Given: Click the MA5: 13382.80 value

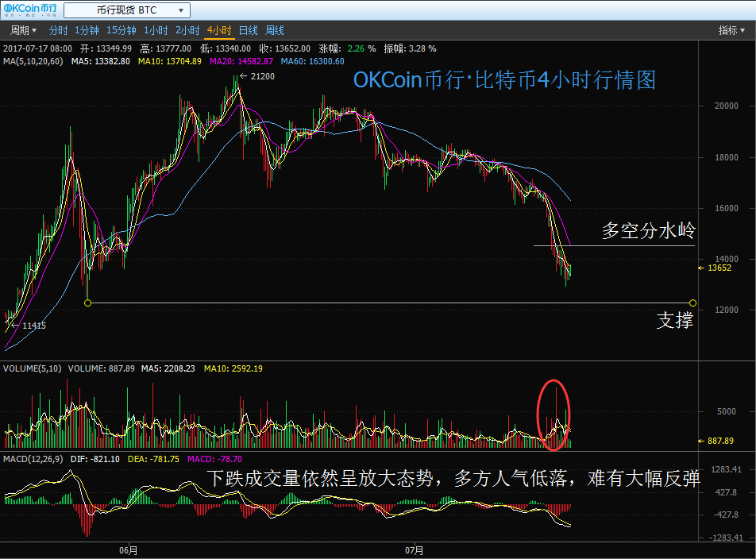Looking at the screenshot, I should pos(100,61).
